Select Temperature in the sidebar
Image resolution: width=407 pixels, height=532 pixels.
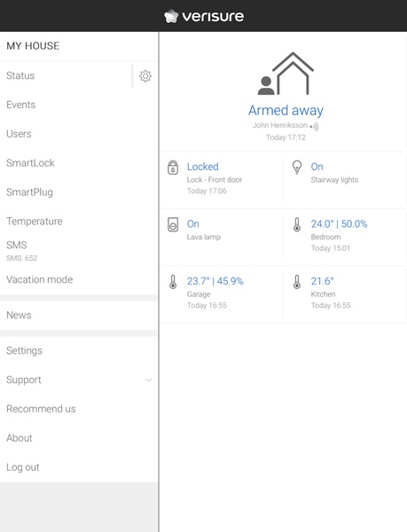(79, 222)
